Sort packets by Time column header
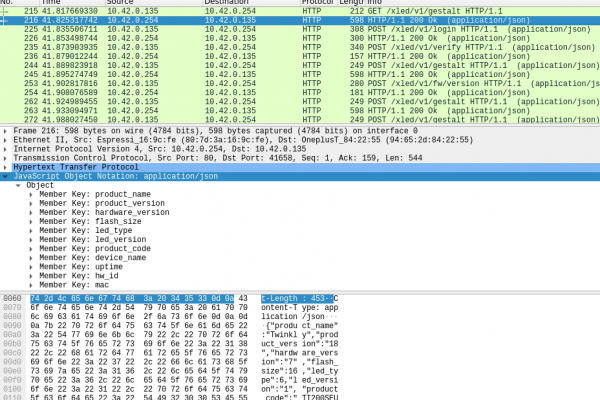Viewport: 600px width, 400px height. 71,2
